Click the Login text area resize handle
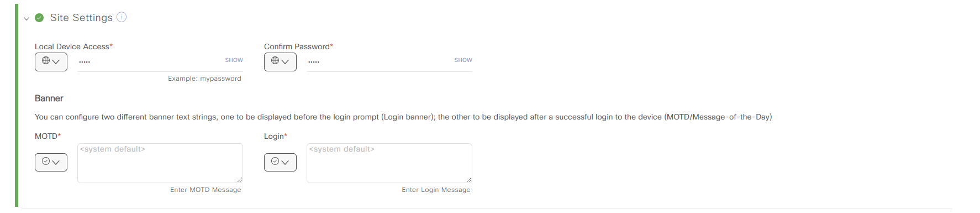 click(469, 180)
